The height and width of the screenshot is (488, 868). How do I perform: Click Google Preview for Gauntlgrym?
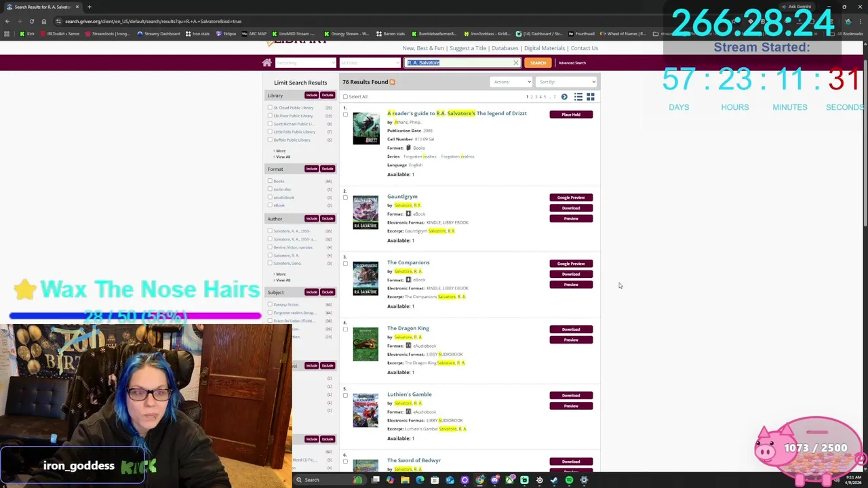571,197
